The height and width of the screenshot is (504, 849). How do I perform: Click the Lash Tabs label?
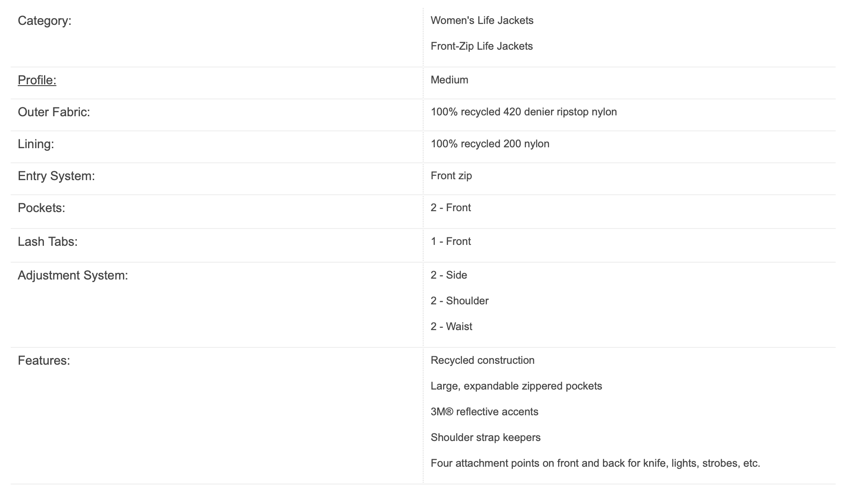(48, 242)
